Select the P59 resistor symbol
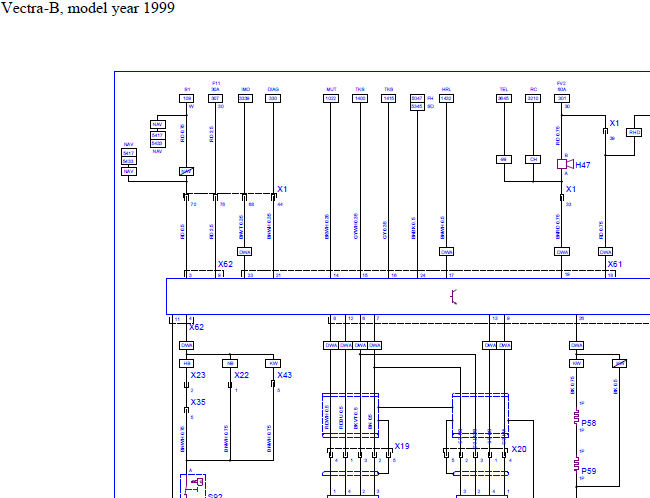Viewport: 650px width, 498px height. click(576, 465)
